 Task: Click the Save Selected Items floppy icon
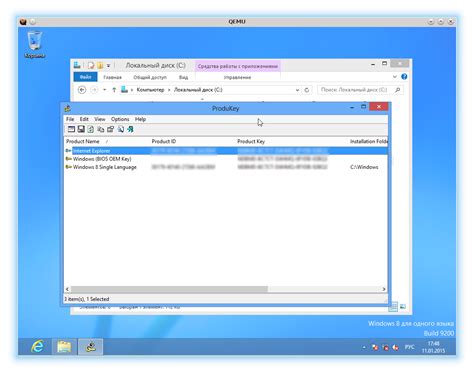click(x=81, y=129)
